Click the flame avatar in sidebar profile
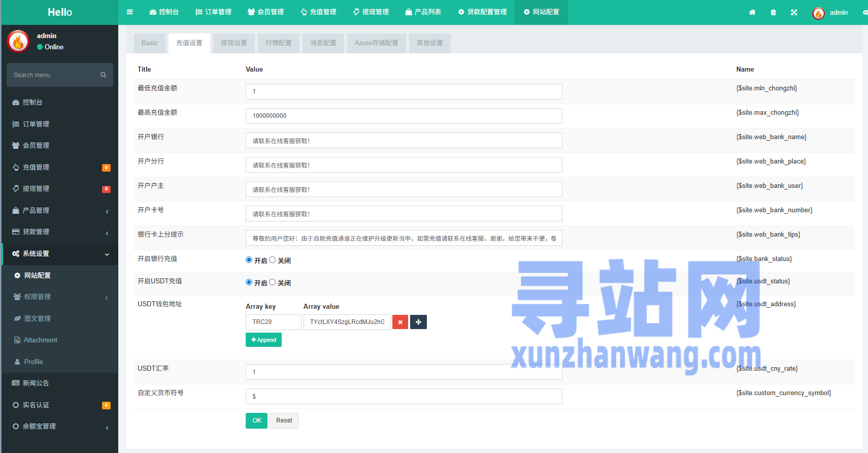Screen dimensions: 868x453 (18, 41)
